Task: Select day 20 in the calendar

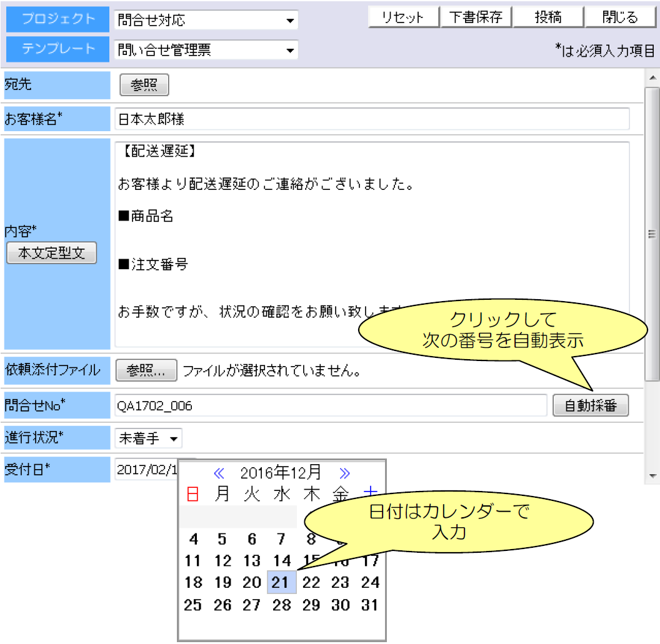Action: (x=252, y=583)
